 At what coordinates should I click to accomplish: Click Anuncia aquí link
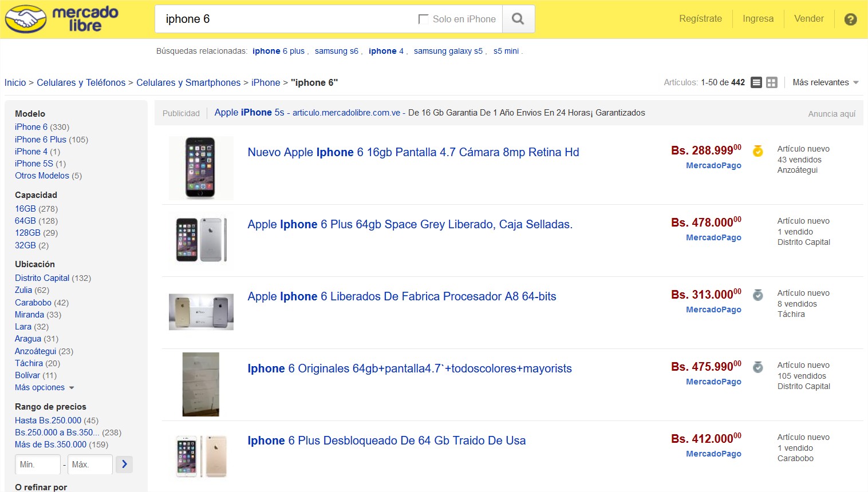click(832, 114)
